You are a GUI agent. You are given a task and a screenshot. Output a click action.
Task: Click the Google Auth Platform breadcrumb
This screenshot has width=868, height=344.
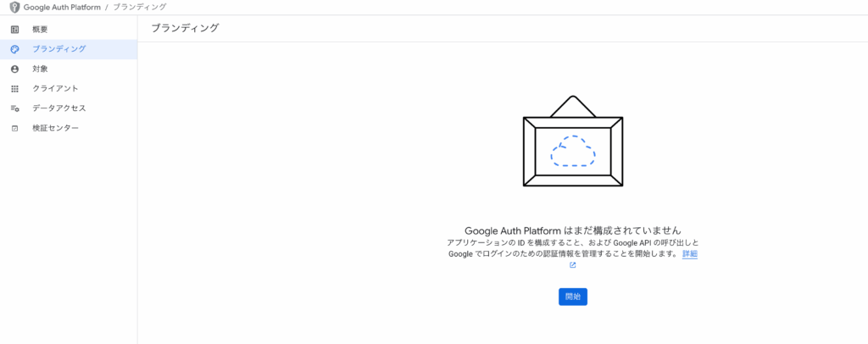pos(62,7)
